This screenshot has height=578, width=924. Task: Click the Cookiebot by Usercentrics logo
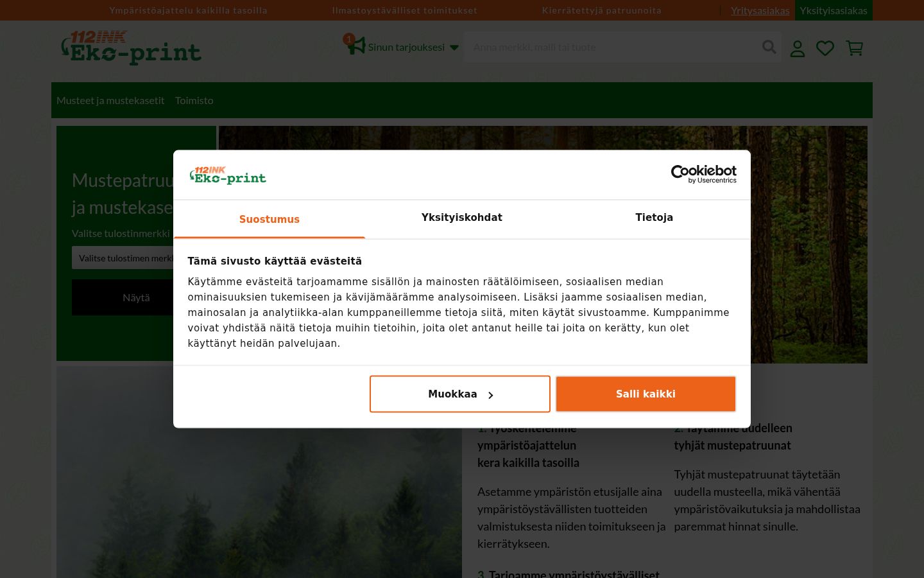(703, 174)
